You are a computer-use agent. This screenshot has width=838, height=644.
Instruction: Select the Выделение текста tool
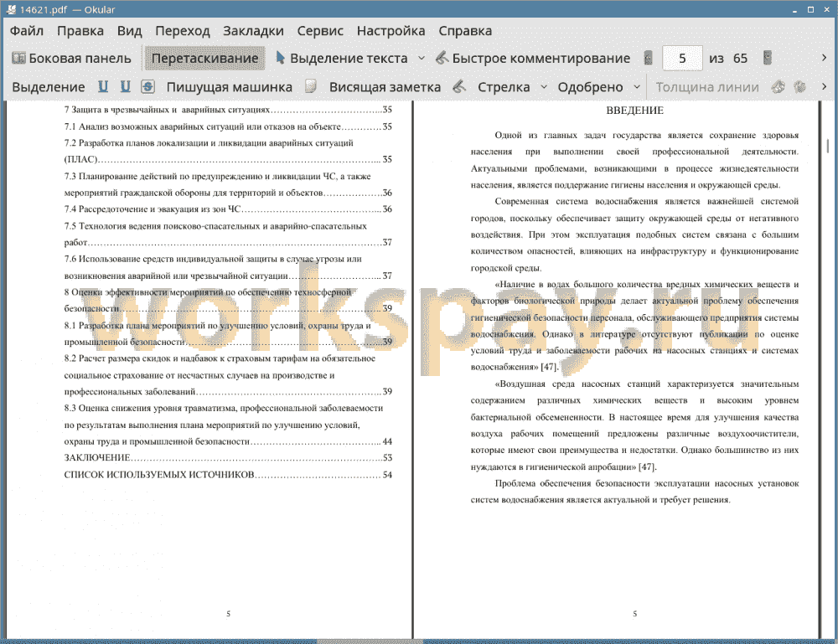click(342, 59)
